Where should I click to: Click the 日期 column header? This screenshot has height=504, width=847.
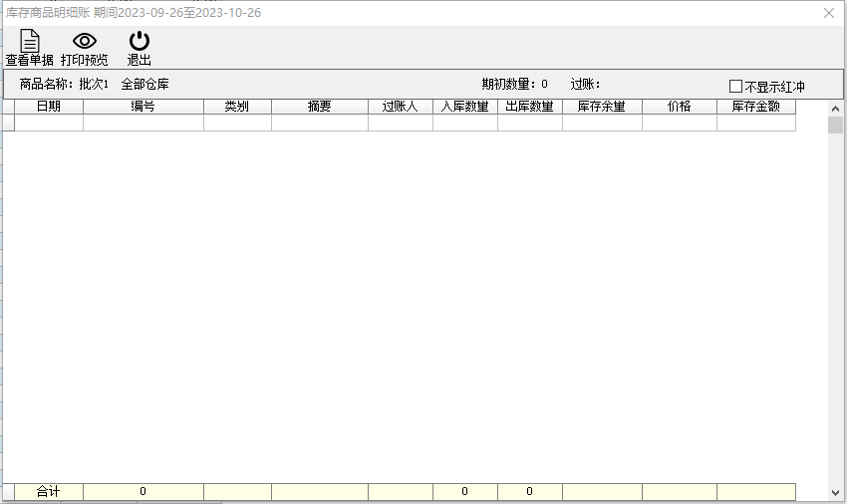point(49,107)
